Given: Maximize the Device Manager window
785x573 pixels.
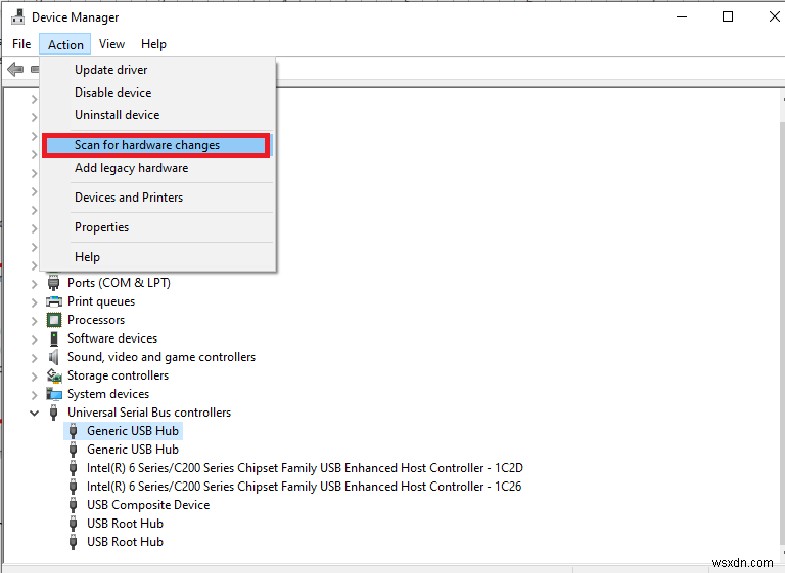Looking at the screenshot, I should (728, 17).
